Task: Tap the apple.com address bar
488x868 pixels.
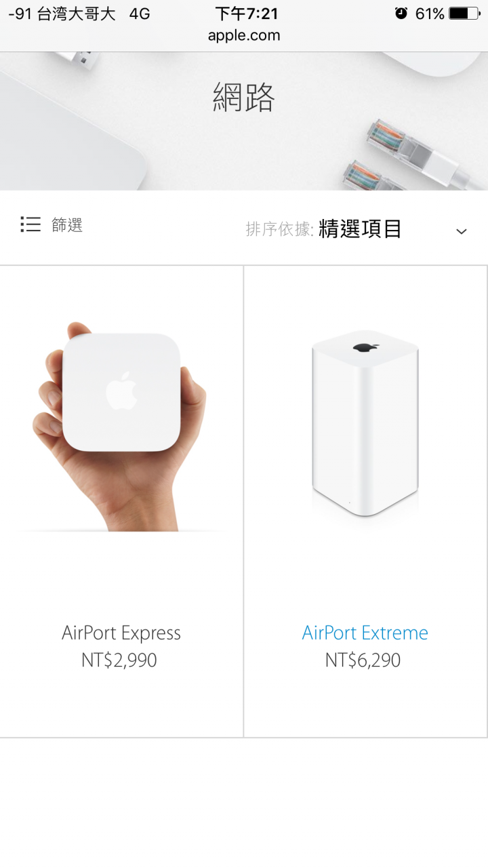Action: tap(244, 36)
